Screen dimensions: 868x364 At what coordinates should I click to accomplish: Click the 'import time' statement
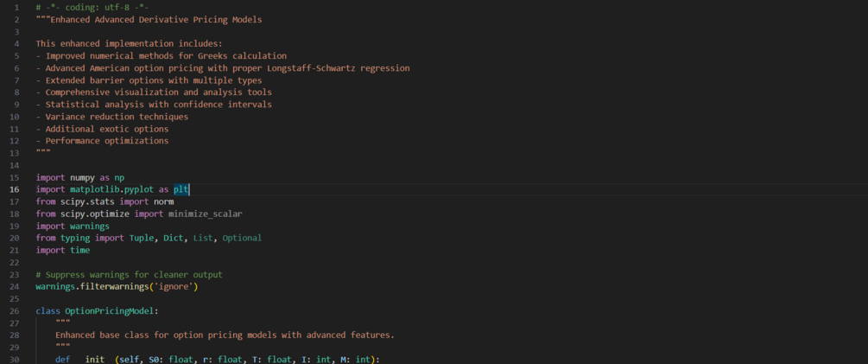[x=62, y=250]
